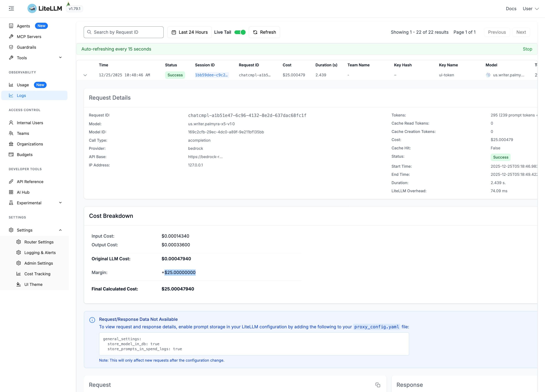Open Cost Tracking settings

(x=37, y=274)
